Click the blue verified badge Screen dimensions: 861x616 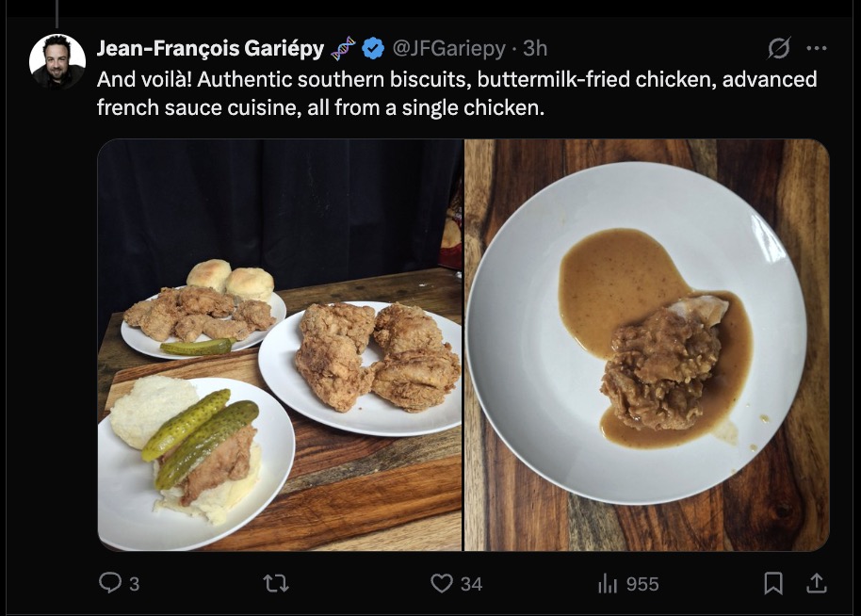coord(373,48)
